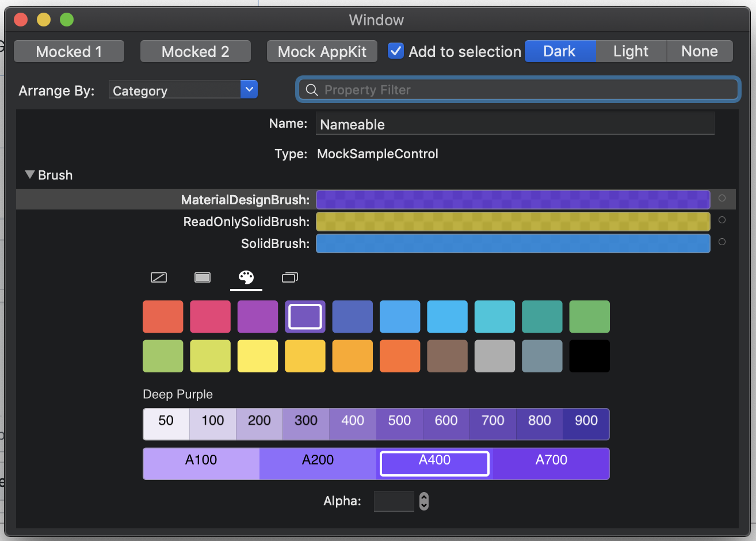Select the radio beside SolidBrush
756x541 pixels.
[722, 242]
